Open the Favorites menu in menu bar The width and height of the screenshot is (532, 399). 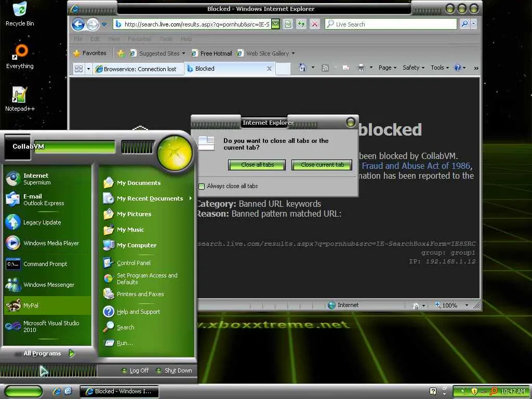[x=139, y=39]
